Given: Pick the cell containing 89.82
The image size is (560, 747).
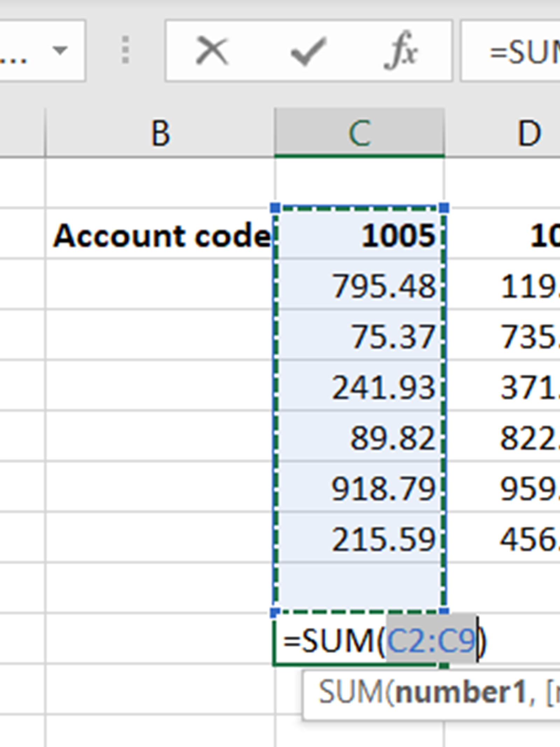Looking at the screenshot, I should coord(359,438).
